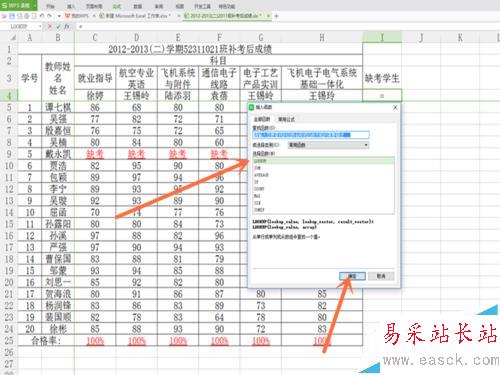Click the 飞机电子电气系统基础一体化 header cell
Viewport: 500px width, 375px height.
[322, 78]
